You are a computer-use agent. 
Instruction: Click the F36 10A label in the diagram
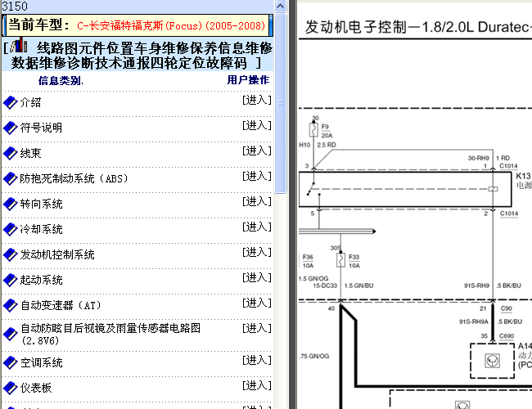pos(308,261)
